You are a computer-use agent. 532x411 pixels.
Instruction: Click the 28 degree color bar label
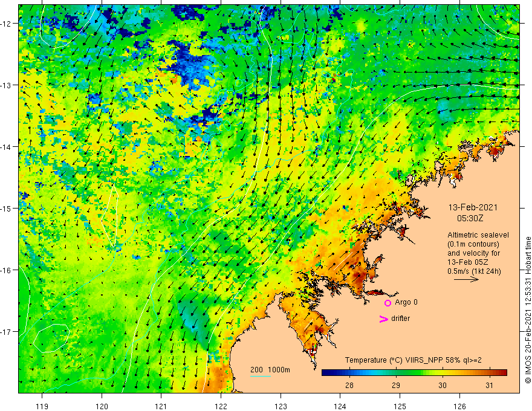[x=349, y=385]
